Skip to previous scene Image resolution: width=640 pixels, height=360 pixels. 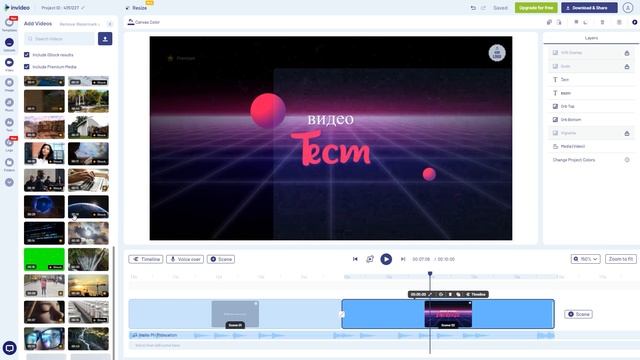click(355, 259)
